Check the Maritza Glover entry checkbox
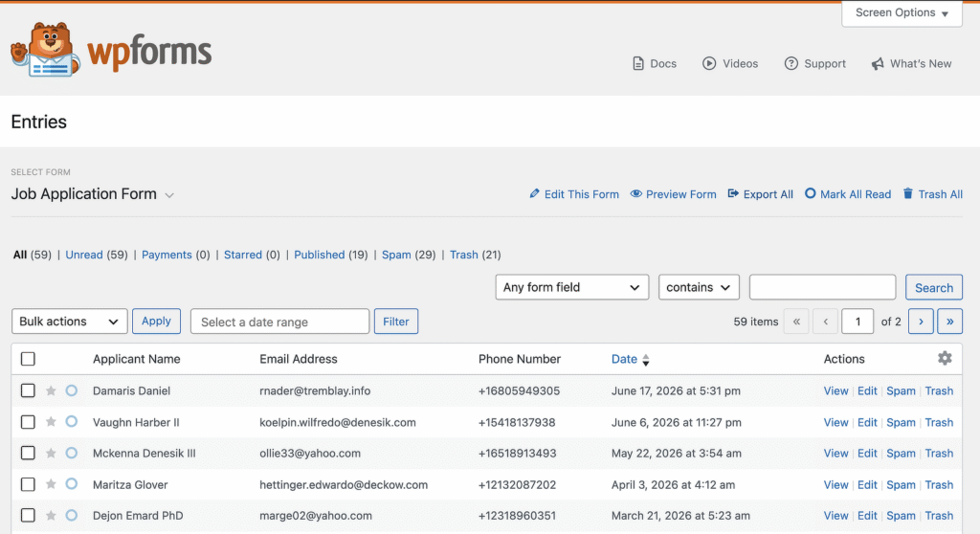The height and width of the screenshot is (534, 980). [28, 484]
